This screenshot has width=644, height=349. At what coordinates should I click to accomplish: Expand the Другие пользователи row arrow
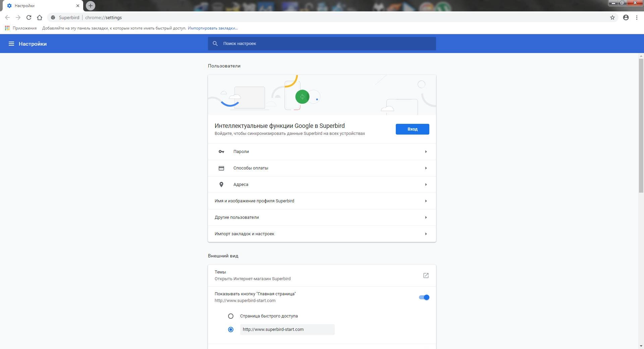[426, 217]
